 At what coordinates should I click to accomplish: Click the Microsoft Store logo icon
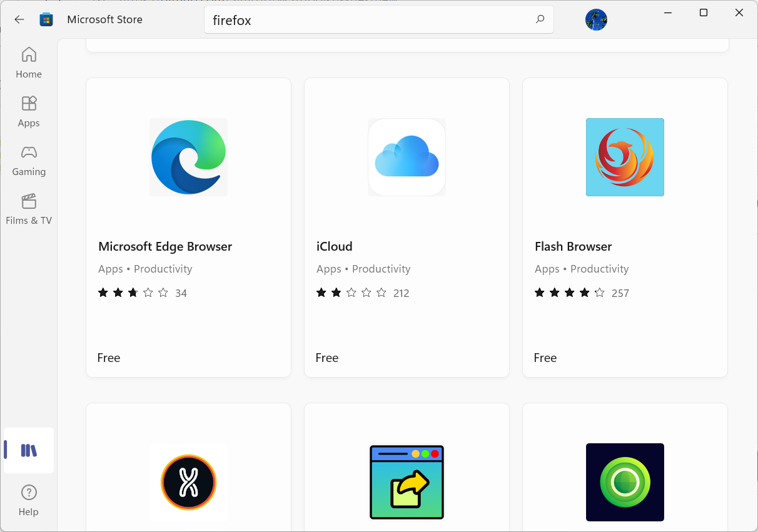point(46,19)
